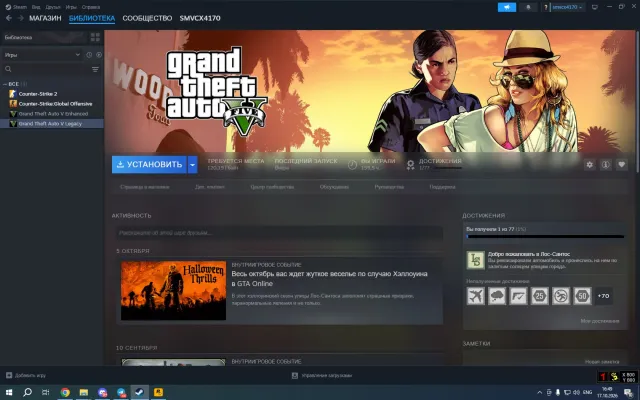Viewport: 640px width, 400px height.
Task: Open the Вид menu
Action: click(36, 7)
